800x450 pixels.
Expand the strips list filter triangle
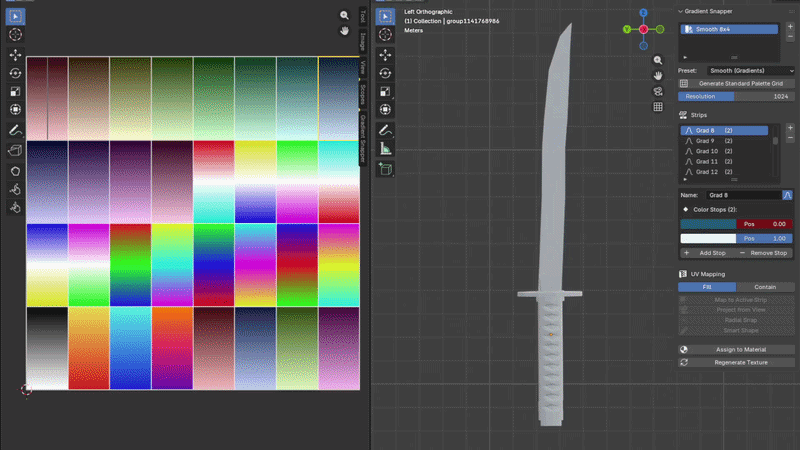click(685, 180)
